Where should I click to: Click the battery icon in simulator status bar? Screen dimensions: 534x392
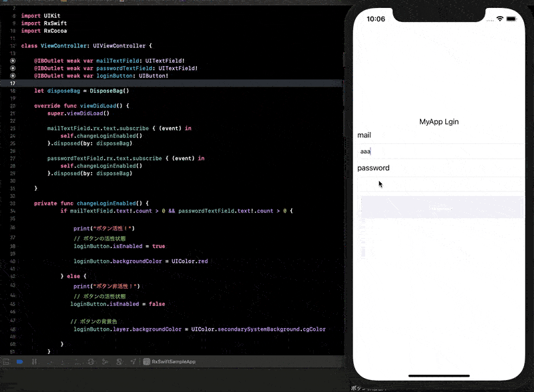click(x=511, y=19)
